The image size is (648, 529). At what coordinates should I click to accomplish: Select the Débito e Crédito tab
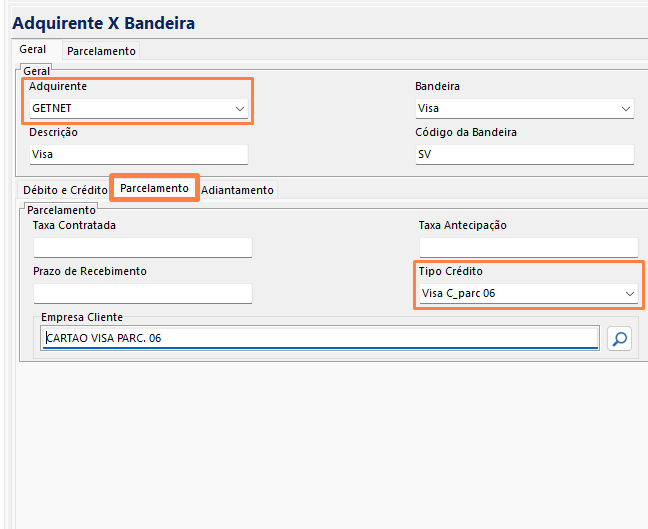click(65, 190)
